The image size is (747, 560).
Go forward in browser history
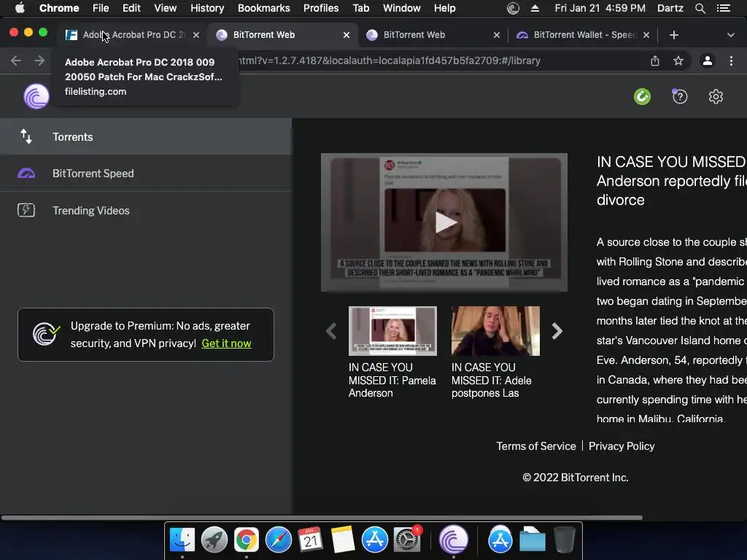39,61
